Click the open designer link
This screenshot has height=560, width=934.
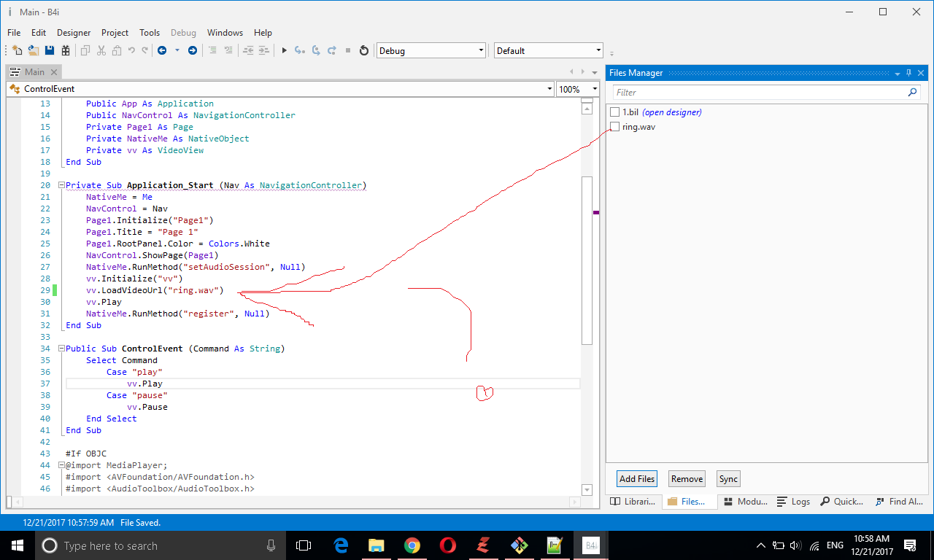(x=671, y=112)
